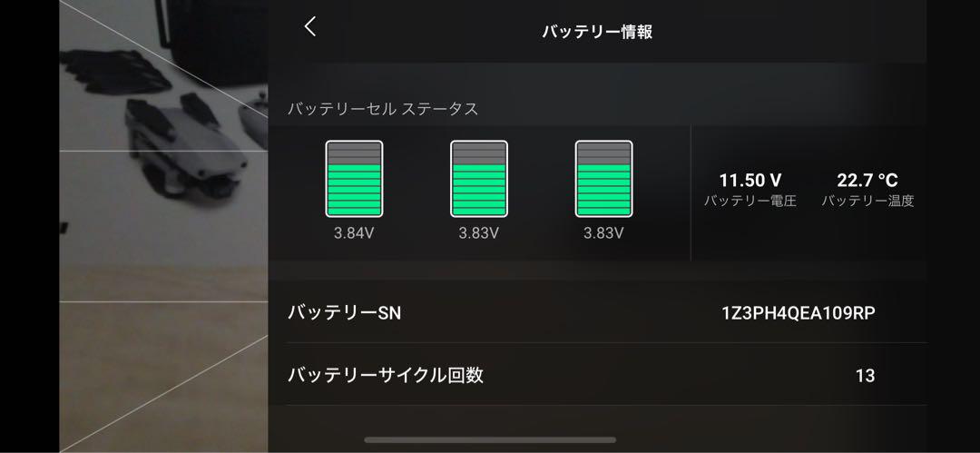Screen dimensions: 980x453
Task: Tap the バッテリー電圧 label
Action: point(750,202)
